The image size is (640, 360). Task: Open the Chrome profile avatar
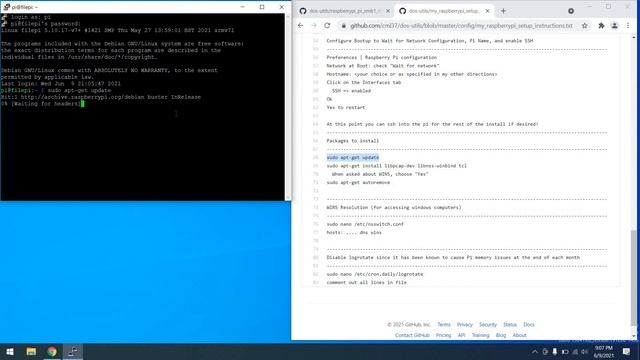coord(614,25)
